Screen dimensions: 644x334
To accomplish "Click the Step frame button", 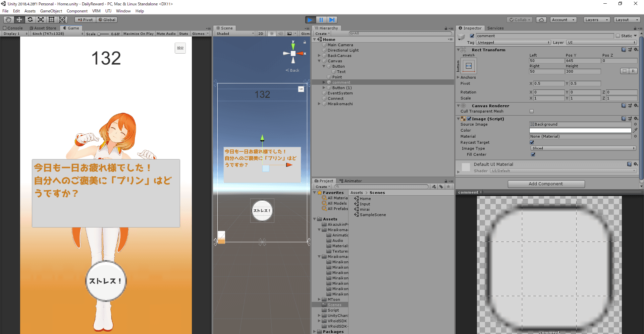I will [x=332, y=20].
